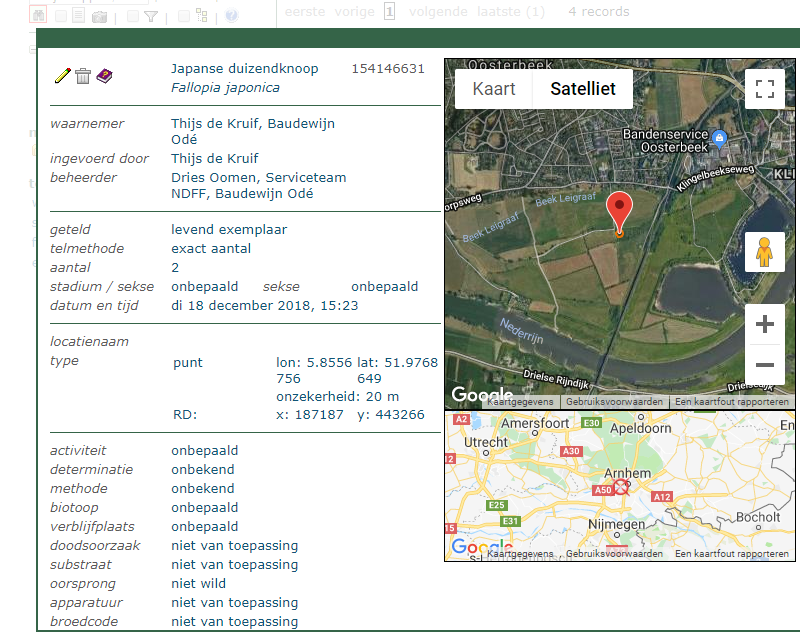
Task: Click the date 'di 18 december 2018, 15:23'
Action: [264, 306]
